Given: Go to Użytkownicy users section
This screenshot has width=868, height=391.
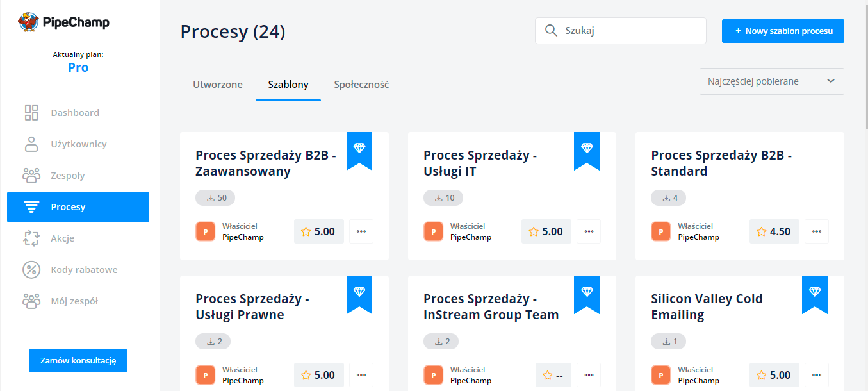Looking at the screenshot, I should (x=78, y=144).
